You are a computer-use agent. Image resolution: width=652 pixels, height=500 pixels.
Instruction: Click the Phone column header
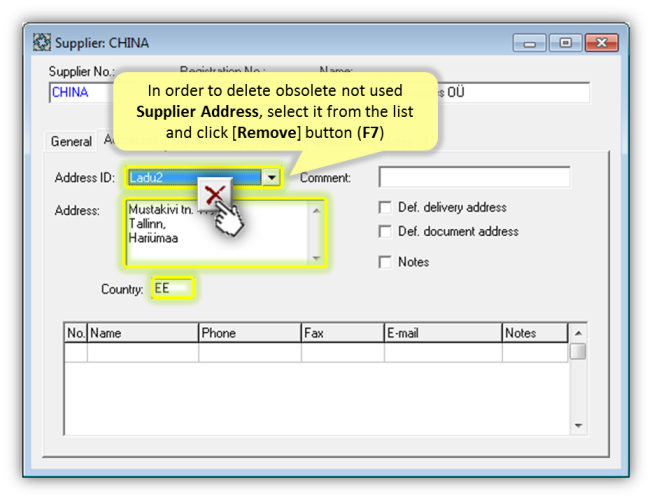pos(249,333)
